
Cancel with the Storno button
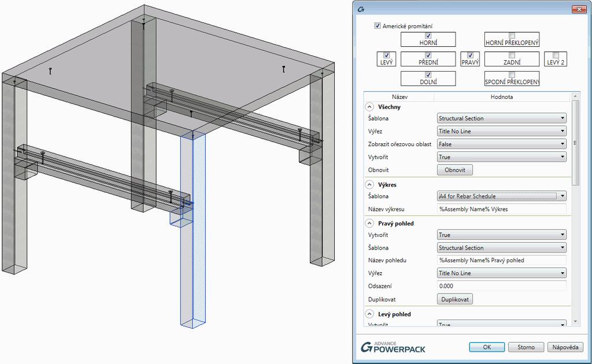[x=526, y=347]
